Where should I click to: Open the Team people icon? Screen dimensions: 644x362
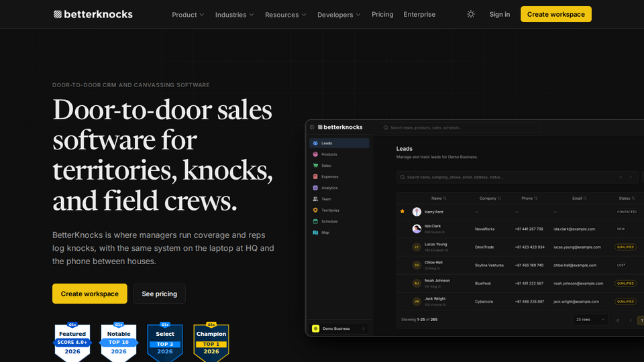coord(315,198)
